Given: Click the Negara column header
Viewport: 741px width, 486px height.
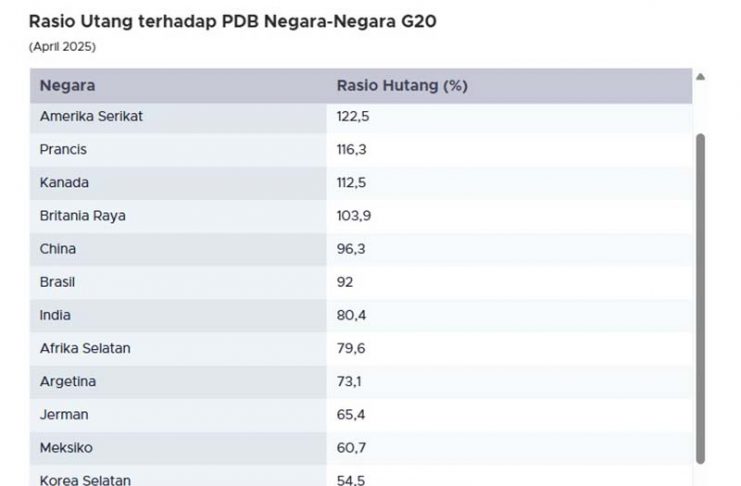Looking at the screenshot, I should pyautogui.click(x=68, y=86).
